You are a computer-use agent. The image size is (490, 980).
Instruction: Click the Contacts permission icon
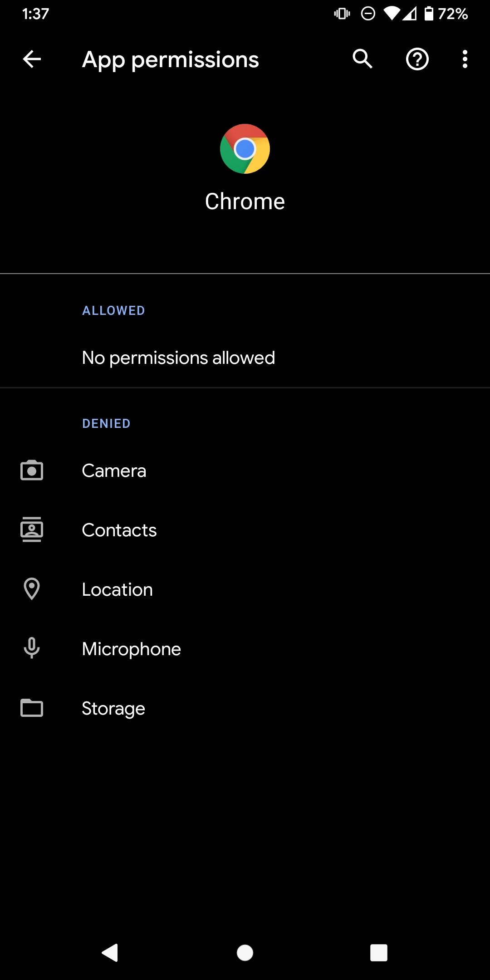pos(31,529)
